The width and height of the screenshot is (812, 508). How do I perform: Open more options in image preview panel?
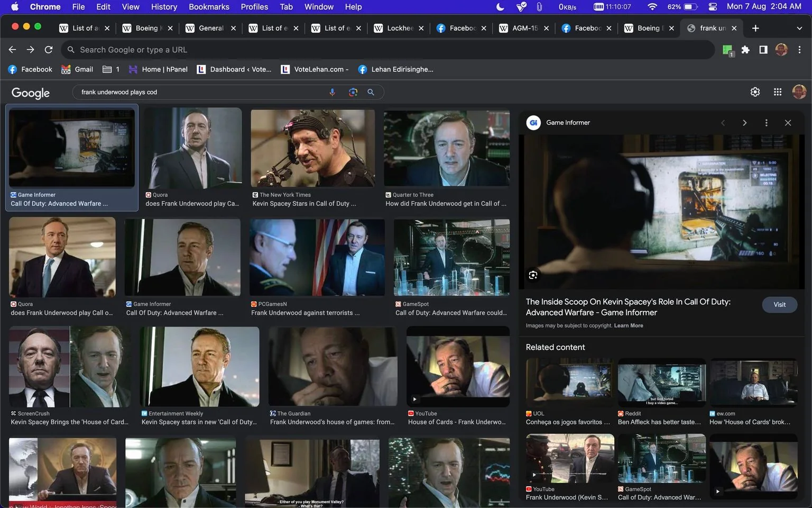click(x=766, y=123)
